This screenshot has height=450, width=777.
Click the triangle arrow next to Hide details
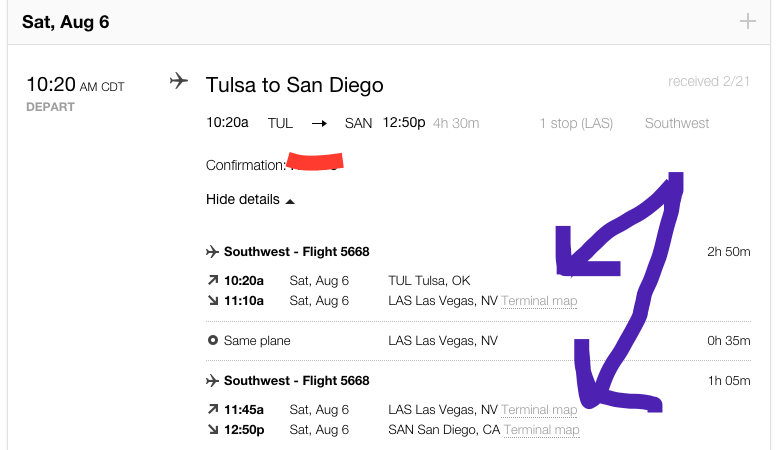pos(290,201)
